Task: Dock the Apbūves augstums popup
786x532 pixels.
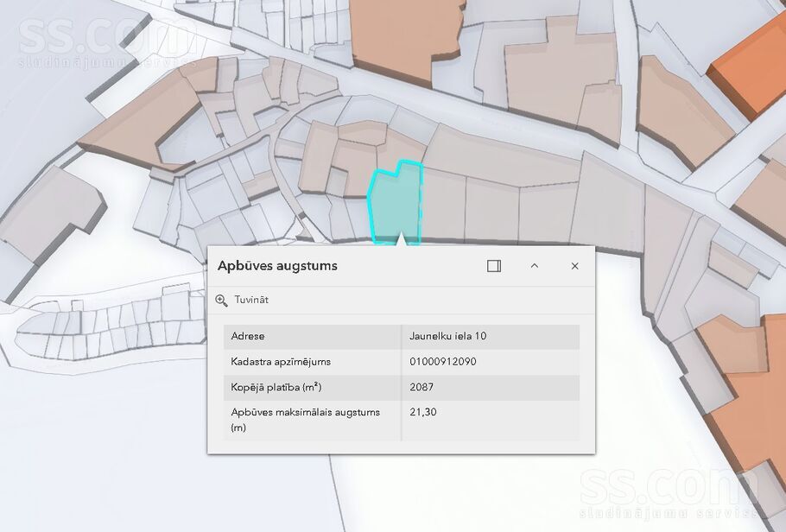Action: tap(494, 266)
